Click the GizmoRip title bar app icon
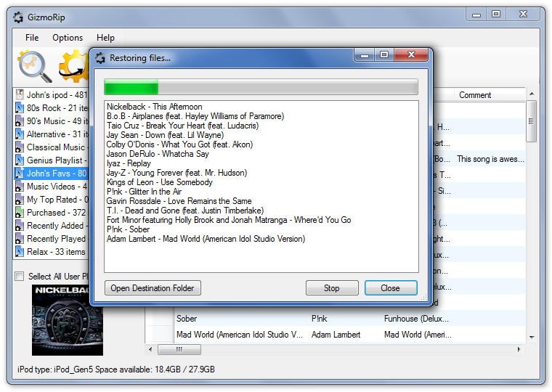The height and width of the screenshot is (392, 552). (18, 17)
